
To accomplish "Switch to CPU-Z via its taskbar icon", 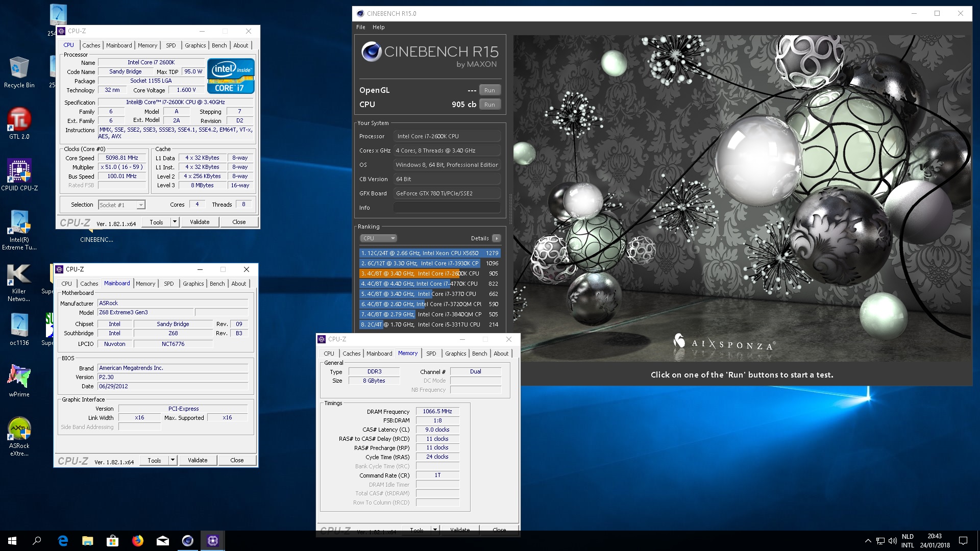I will pos(213,541).
